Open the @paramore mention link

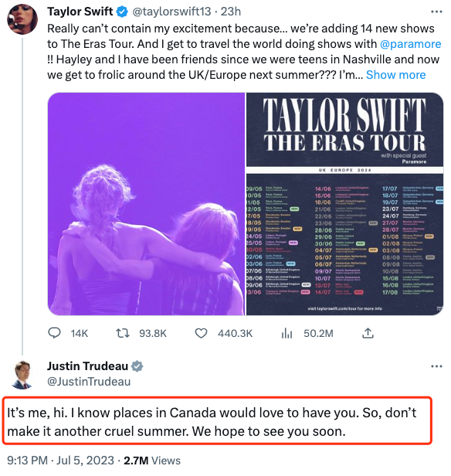point(410,44)
